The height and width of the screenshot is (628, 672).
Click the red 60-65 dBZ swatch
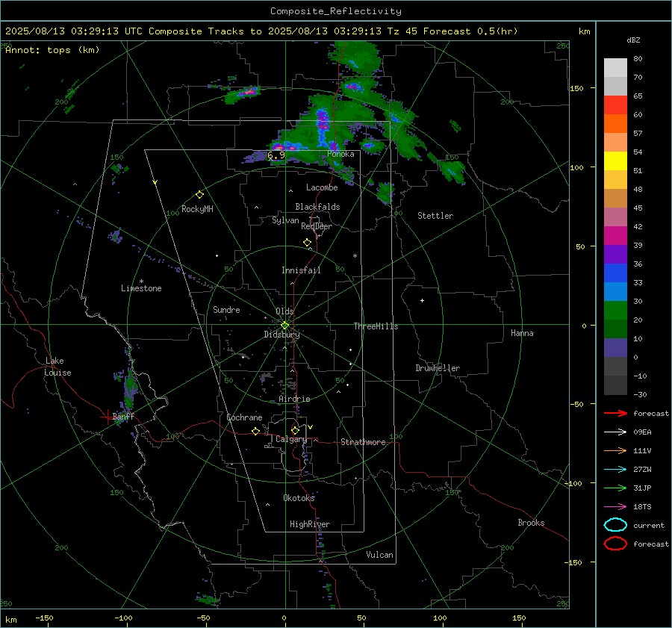615,105
